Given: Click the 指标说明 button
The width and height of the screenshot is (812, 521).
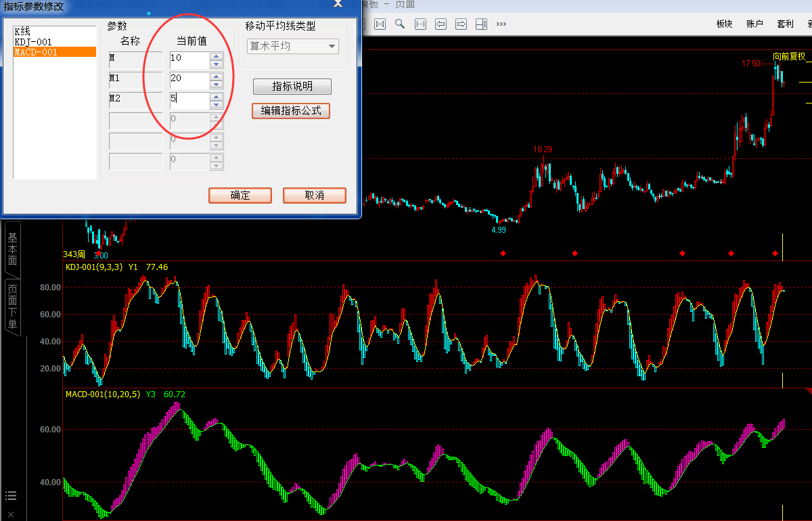Looking at the screenshot, I should pos(292,87).
